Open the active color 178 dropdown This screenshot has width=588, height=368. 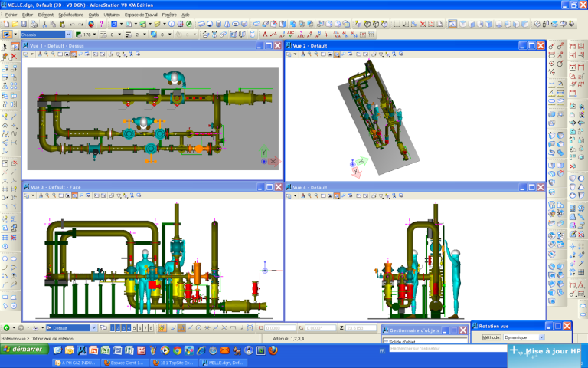[94, 34]
